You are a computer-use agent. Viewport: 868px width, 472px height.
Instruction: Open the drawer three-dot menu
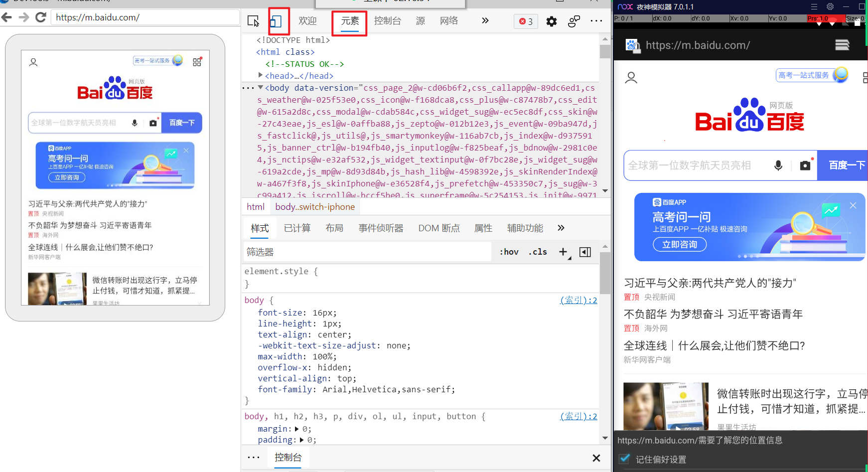[x=254, y=458]
